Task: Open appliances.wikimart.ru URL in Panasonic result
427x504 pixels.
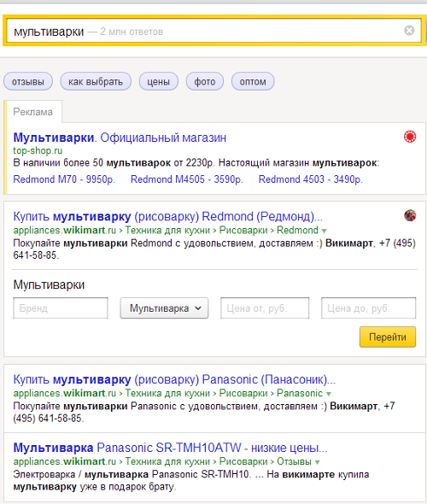Action: pyautogui.click(x=64, y=394)
